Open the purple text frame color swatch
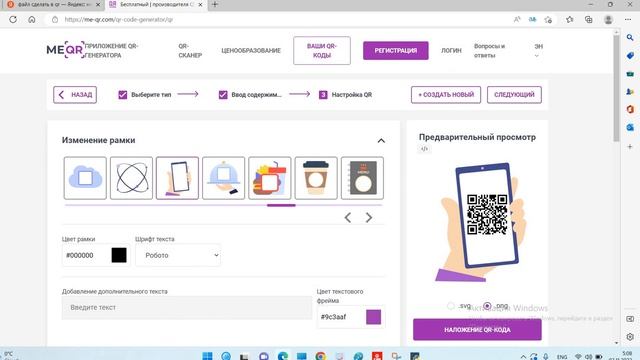The height and width of the screenshot is (360, 640). point(373,317)
